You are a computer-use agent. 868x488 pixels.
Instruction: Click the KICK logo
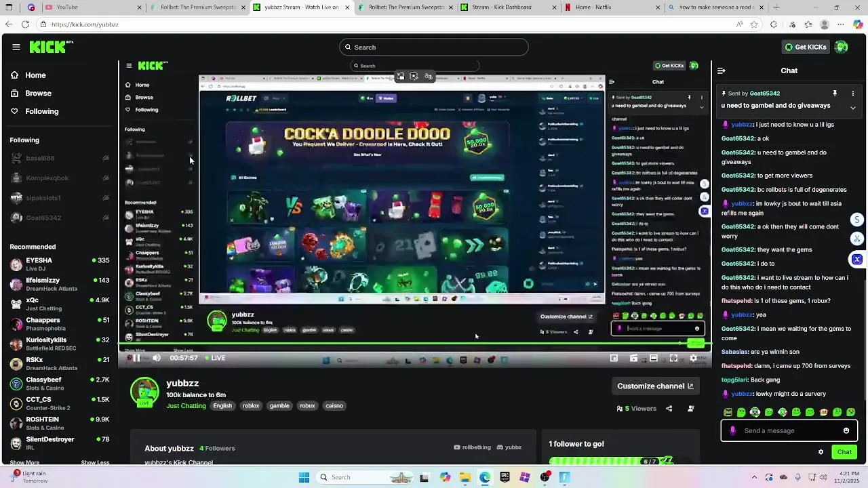click(52, 47)
